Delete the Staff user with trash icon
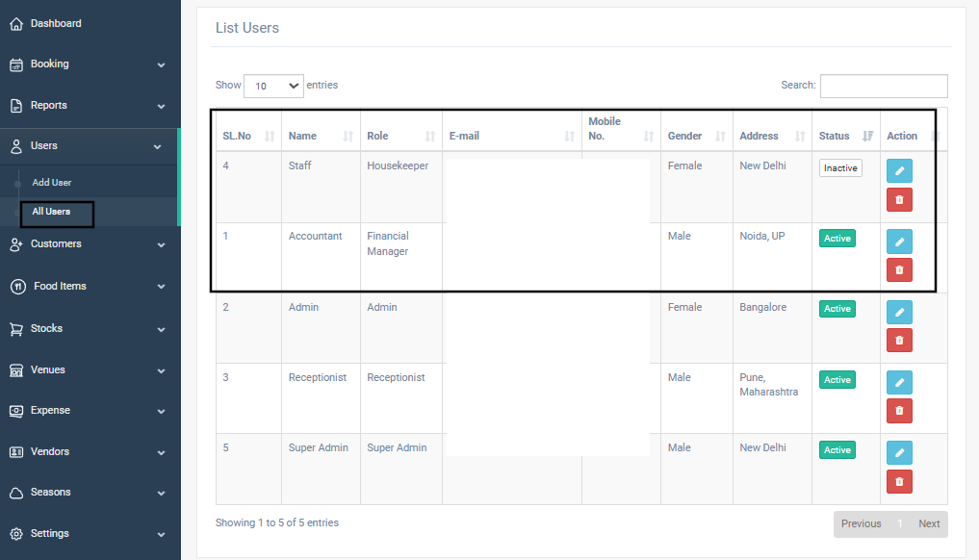The width and height of the screenshot is (979, 560). point(899,200)
